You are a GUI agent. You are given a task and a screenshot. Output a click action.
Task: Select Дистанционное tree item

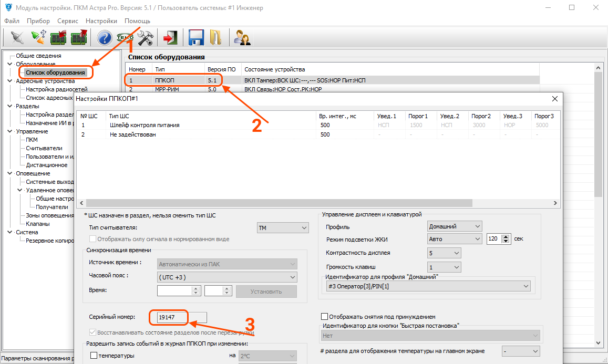coord(47,165)
